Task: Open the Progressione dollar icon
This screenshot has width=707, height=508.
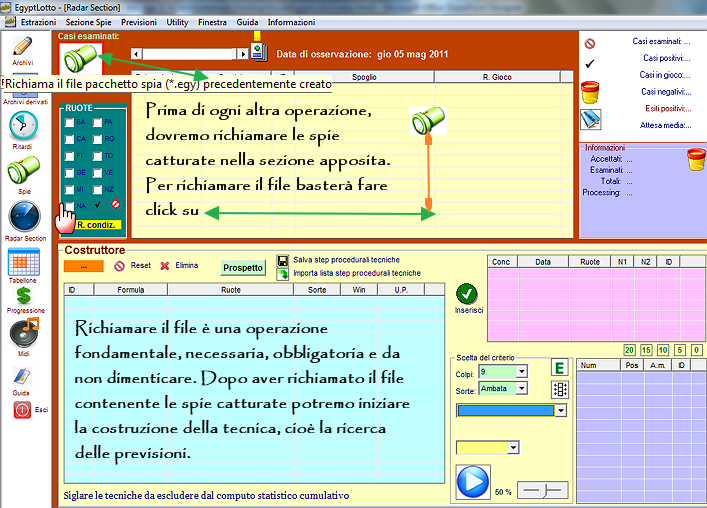Action: tap(24, 296)
